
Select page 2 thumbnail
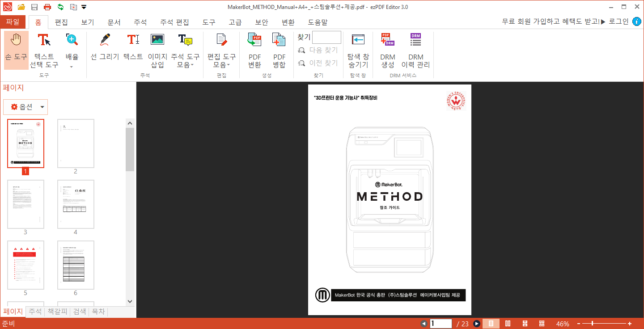pos(76,143)
